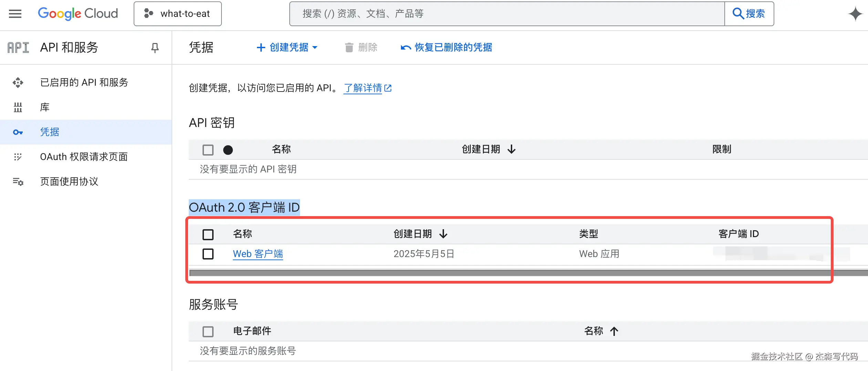Click the API 密钥 section heading
This screenshot has height=371, width=868.
[212, 123]
